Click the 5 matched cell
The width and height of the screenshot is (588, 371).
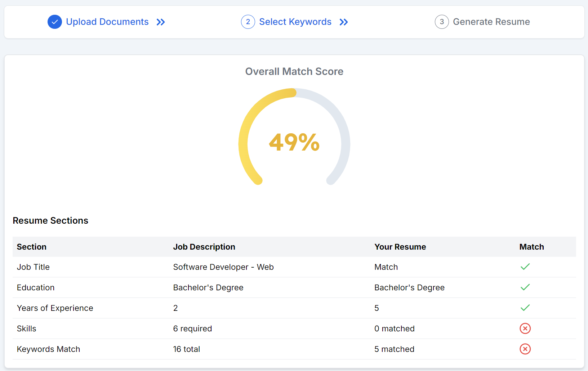pos(395,349)
